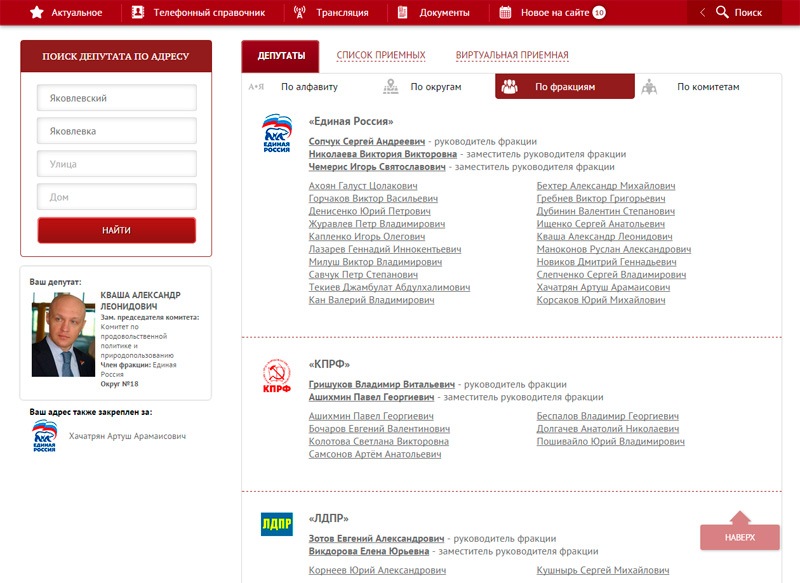Screen dimensions: 800x583
Task: Open Беспалов Владимир Георгиевич profile
Action: pos(608,416)
